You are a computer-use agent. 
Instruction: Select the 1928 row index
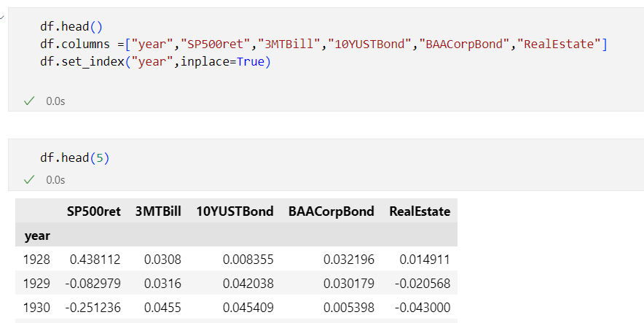tap(36, 260)
